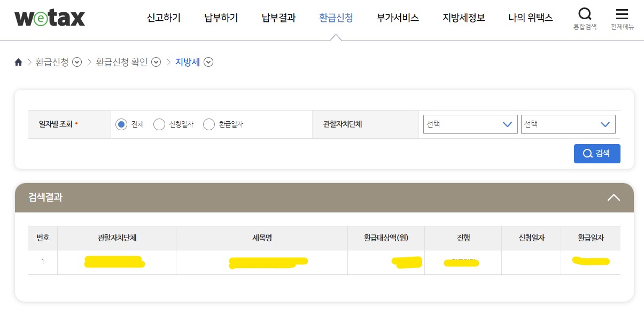Click the 검색 button
Viewport: 644px width, 316px height.
pyautogui.click(x=597, y=154)
